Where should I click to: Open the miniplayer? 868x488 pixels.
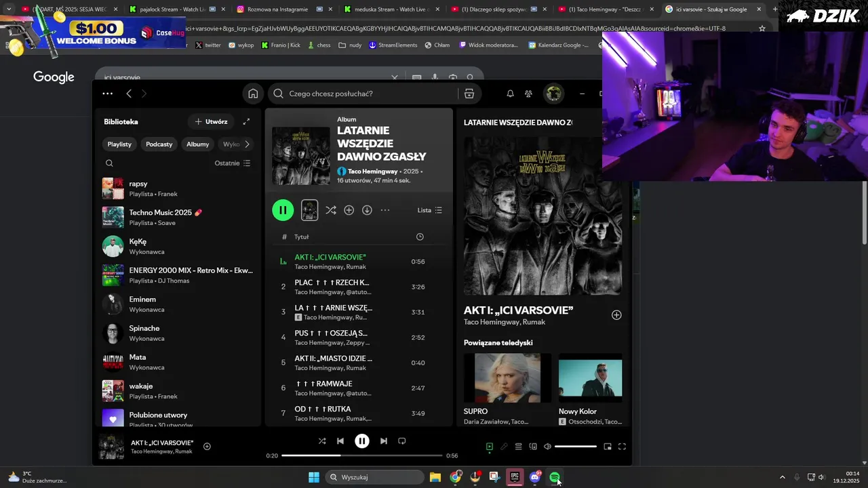coord(608,447)
